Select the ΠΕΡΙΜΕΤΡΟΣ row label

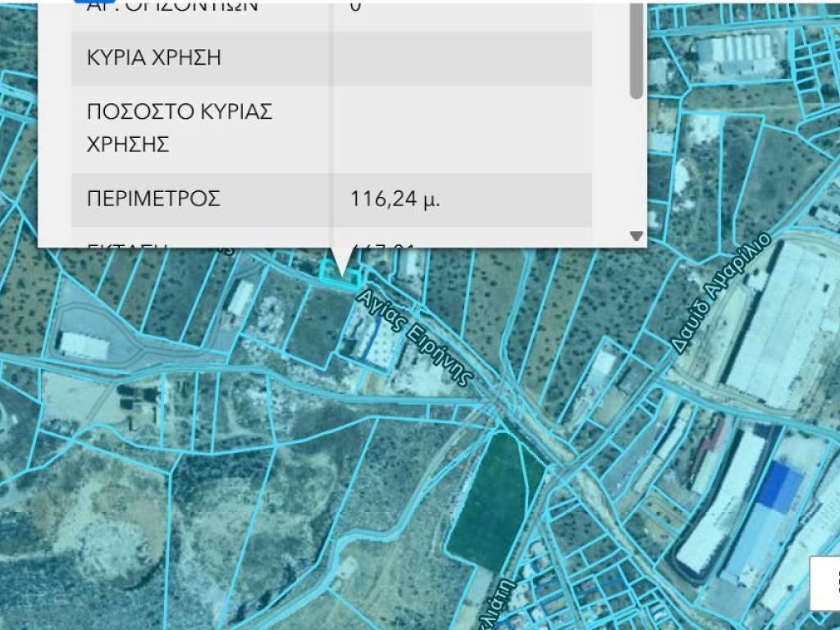[x=153, y=199]
